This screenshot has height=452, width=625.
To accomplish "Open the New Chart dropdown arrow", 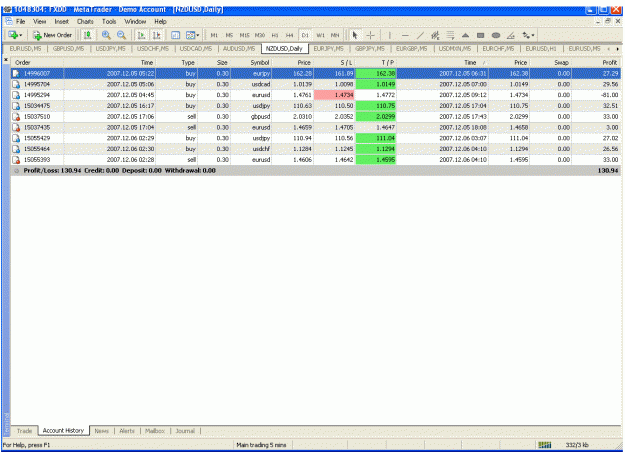I will coord(21,35).
